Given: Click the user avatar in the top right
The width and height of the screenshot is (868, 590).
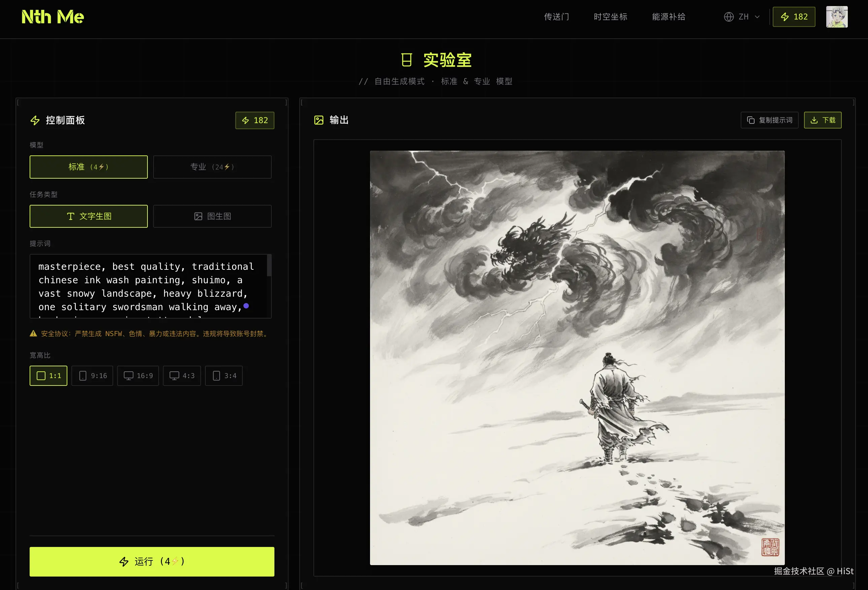Looking at the screenshot, I should pyautogui.click(x=837, y=17).
